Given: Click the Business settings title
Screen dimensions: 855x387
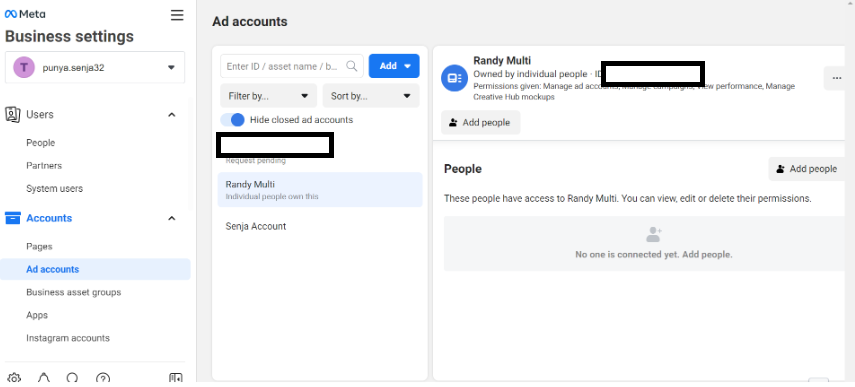Looking at the screenshot, I should (x=69, y=37).
